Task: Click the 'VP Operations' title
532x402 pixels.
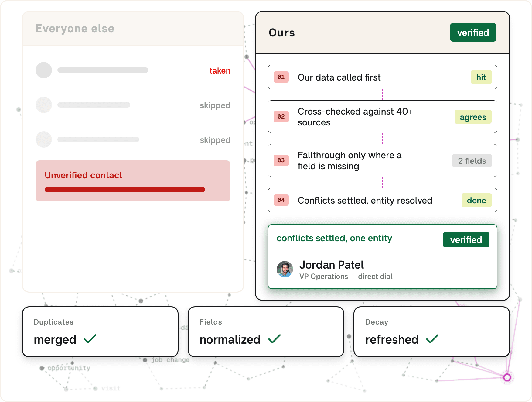Action: pos(324,277)
